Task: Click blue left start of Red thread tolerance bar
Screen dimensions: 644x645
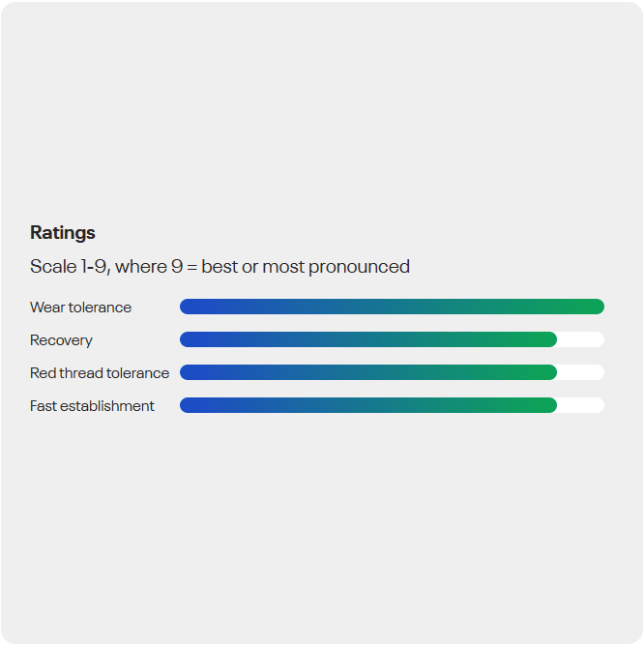Action: (190, 372)
